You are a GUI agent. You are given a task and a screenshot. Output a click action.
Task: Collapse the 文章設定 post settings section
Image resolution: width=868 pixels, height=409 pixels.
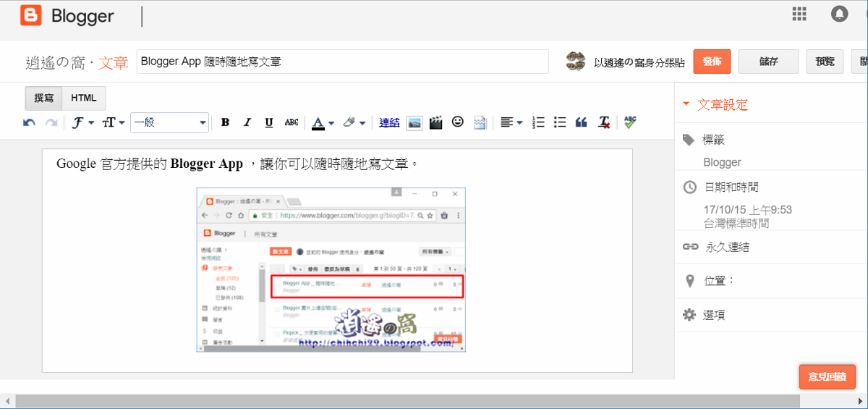tap(715, 105)
